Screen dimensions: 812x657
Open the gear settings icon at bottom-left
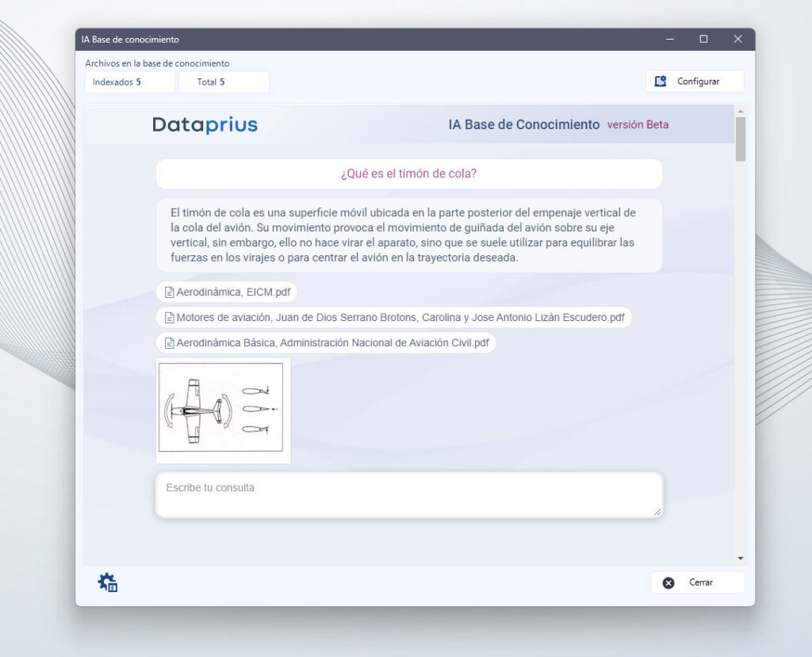point(108,583)
